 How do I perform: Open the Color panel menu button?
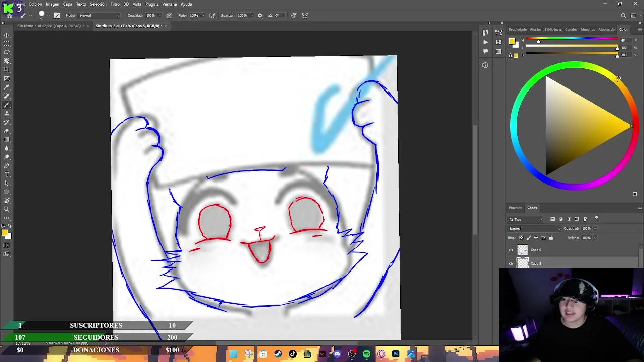[x=640, y=29]
